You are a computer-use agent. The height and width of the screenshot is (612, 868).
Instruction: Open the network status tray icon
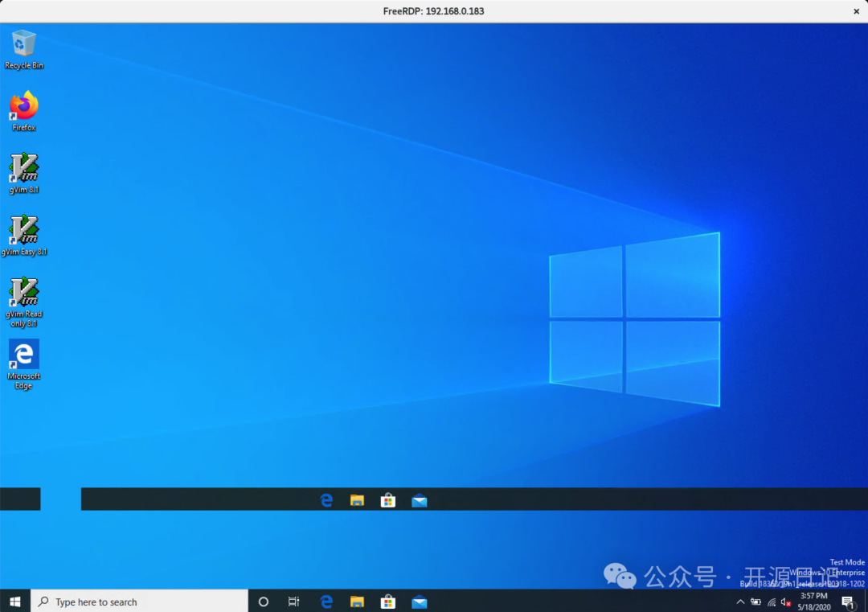pyautogui.click(x=772, y=602)
